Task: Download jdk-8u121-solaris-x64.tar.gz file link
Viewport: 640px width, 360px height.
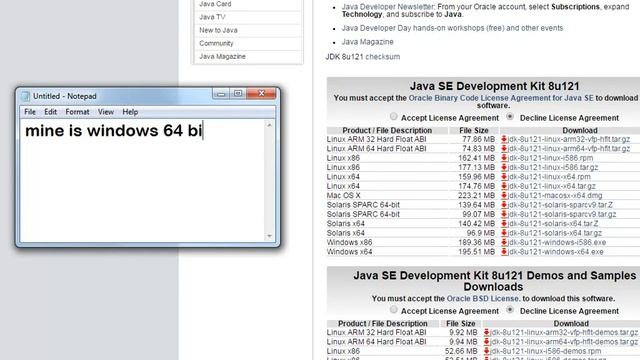Action: [x=555, y=233]
